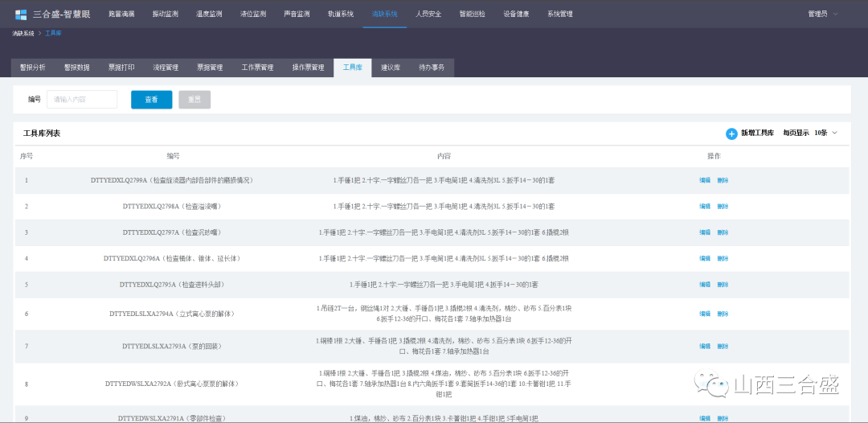Click the 内容 column header
Image resolution: width=868 pixels, height=423 pixels.
coord(444,156)
